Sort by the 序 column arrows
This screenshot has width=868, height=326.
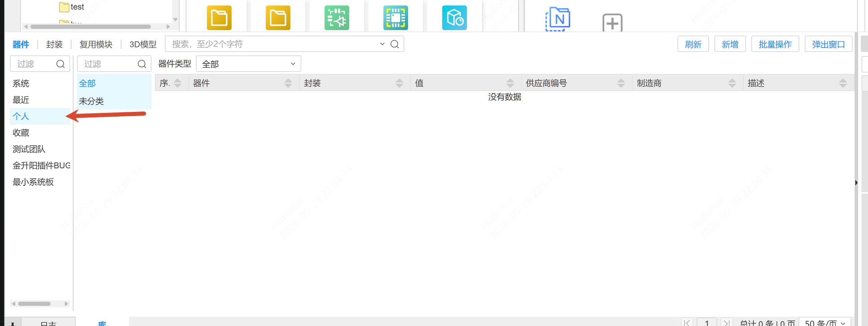[177, 83]
